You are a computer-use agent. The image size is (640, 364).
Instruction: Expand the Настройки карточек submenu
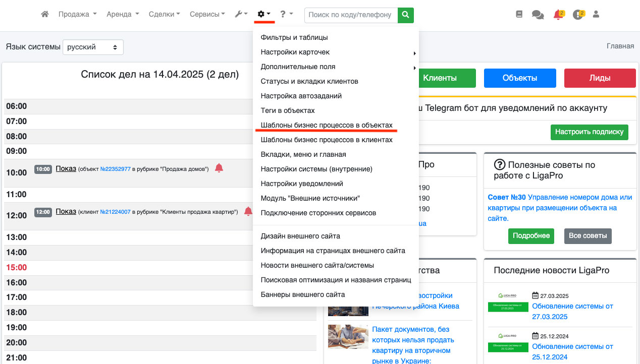(x=295, y=52)
